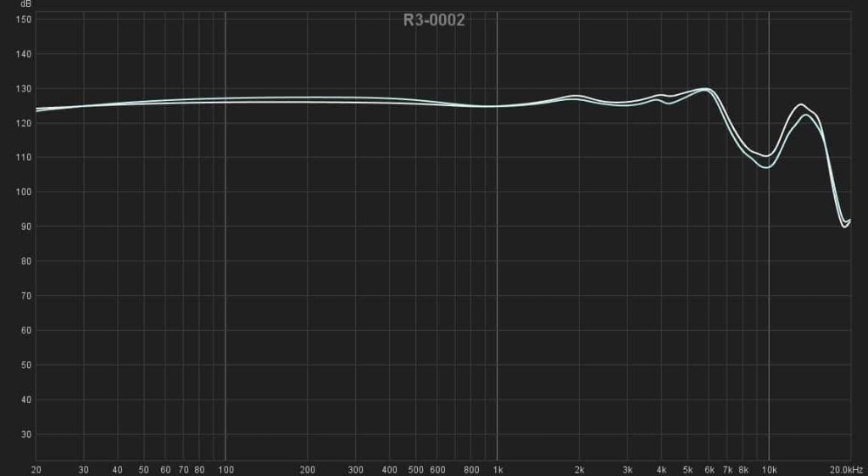The image size is (868, 476).
Task: Click the 2k frequency label
Action: [x=580, y=470]
